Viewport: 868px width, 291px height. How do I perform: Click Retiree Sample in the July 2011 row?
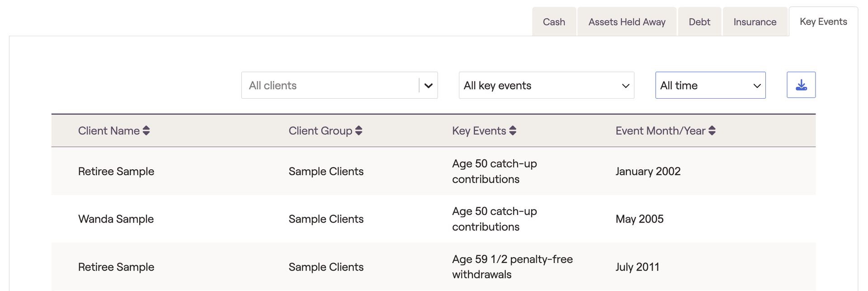[x=116, y=267]
